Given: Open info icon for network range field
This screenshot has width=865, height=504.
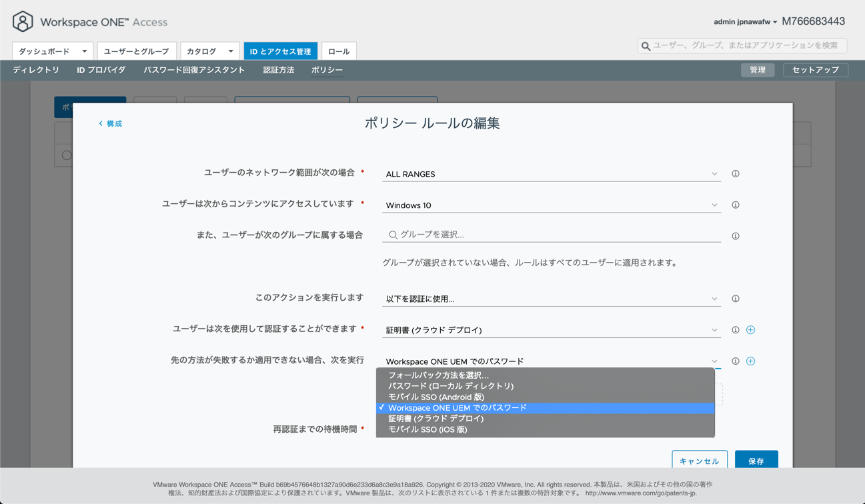Looking at the screenshot, I should (x=736, y=174).
